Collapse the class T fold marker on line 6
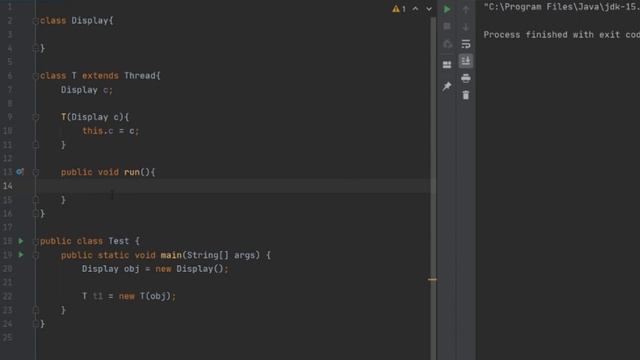 [36, 76]
